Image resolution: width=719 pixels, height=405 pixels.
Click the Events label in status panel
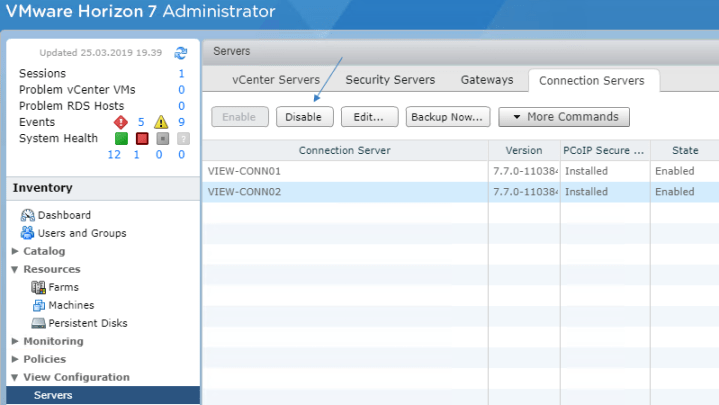pos(37,122)
